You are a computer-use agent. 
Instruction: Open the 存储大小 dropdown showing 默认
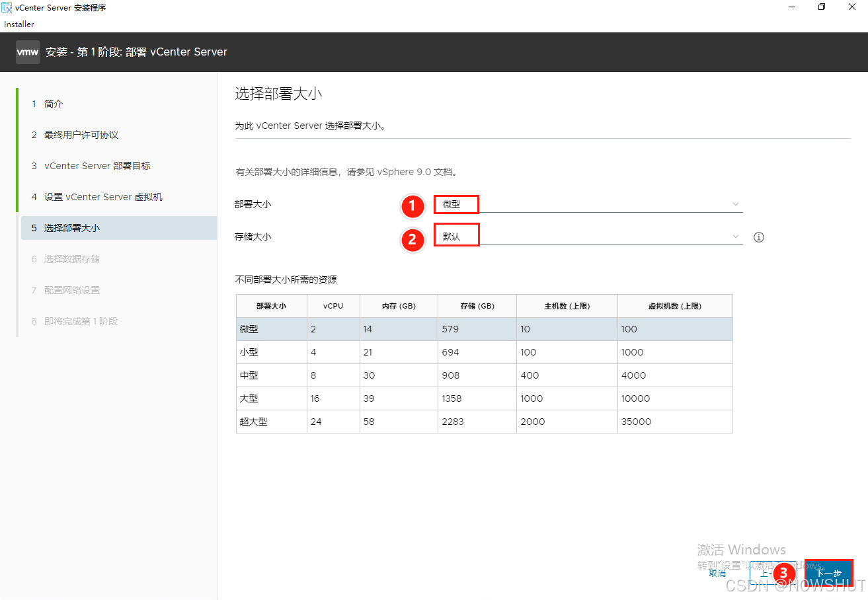pyautogui.click(x=588, y=236)
